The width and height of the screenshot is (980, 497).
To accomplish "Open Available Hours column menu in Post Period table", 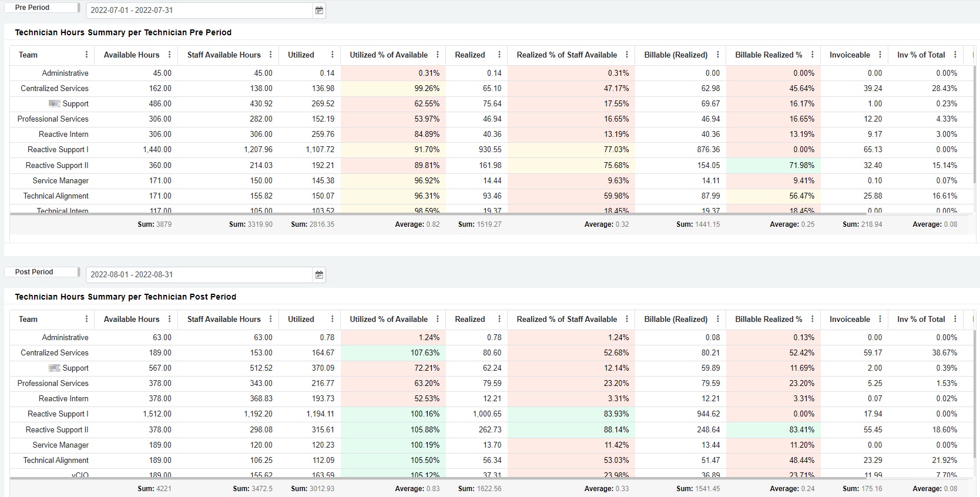I will tap(170, 319).
